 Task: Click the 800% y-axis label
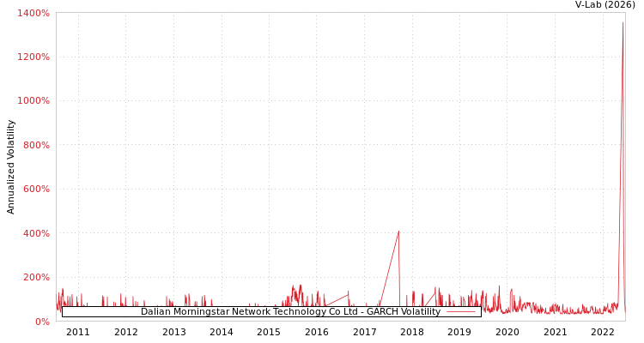36,145
